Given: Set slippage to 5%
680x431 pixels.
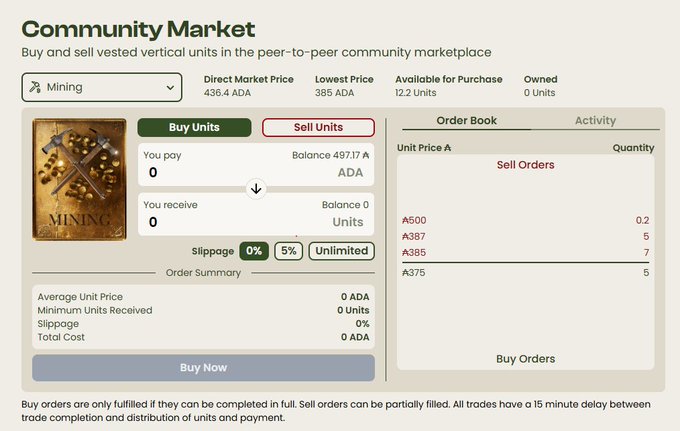Looking at the screenshot, I should (288, 251).
